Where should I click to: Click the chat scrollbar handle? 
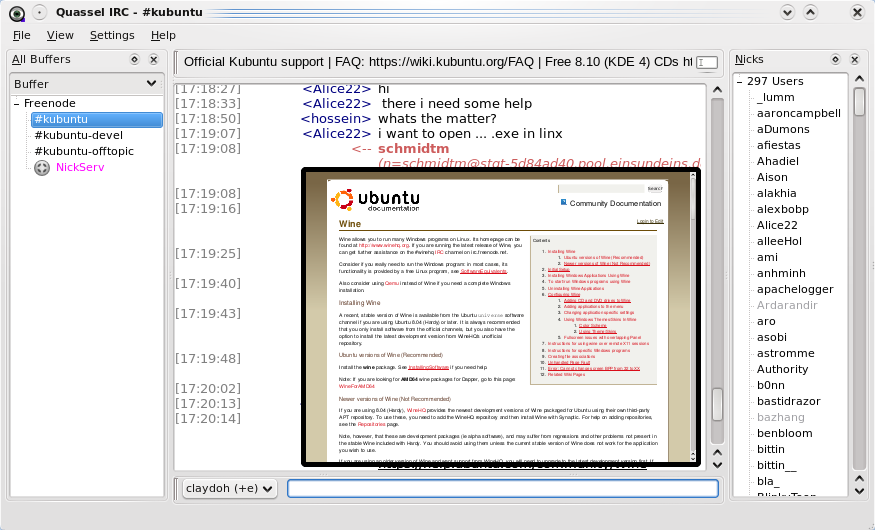718,404
